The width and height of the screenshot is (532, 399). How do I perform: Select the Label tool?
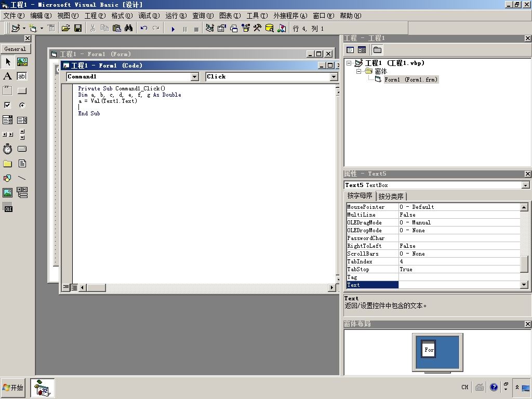(x=7, y=76)
